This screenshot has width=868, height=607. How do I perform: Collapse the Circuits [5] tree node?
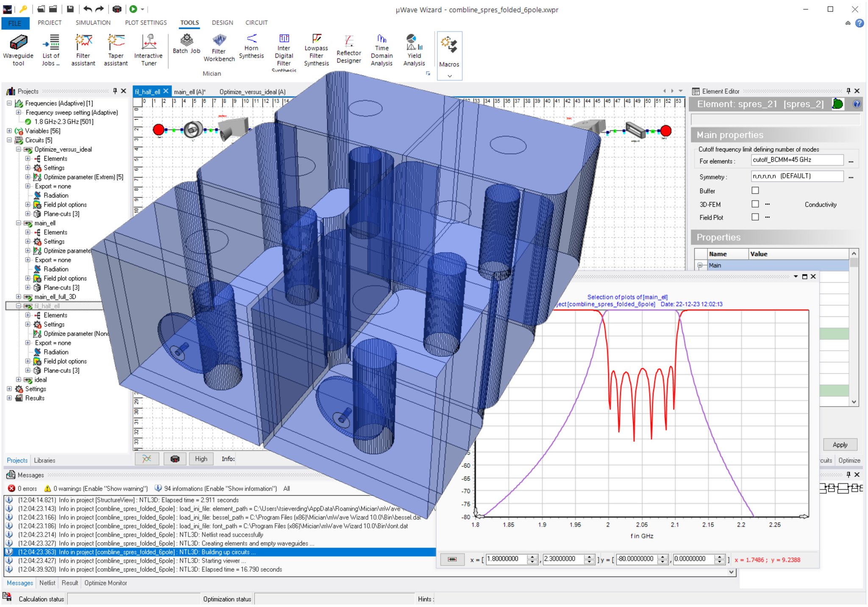(x=9, y=140)
